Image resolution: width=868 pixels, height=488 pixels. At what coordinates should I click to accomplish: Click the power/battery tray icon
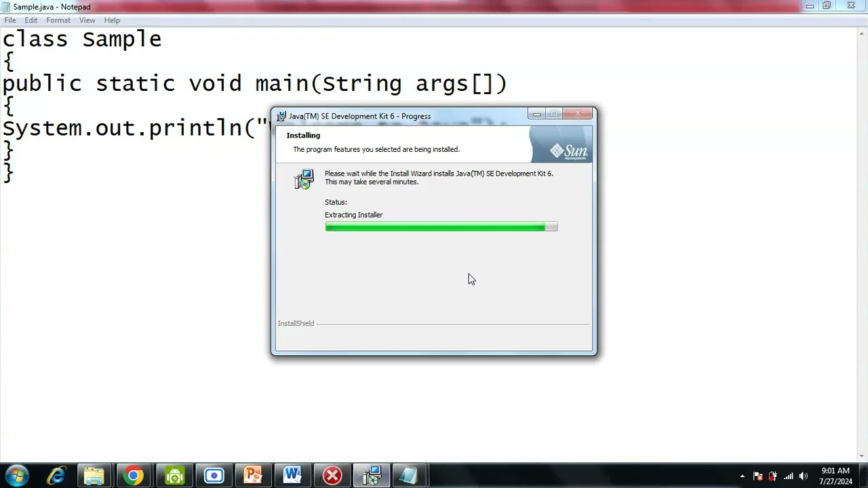(772, 476)
